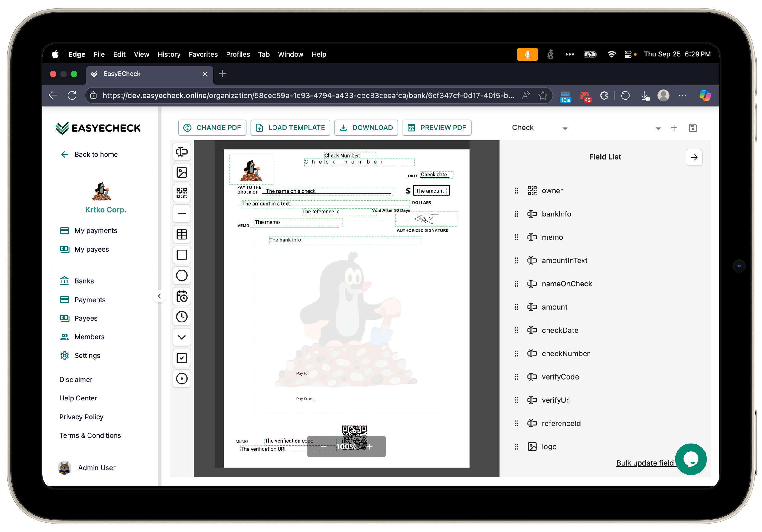Open the empty template dropdown

click(x=621, y=128)
